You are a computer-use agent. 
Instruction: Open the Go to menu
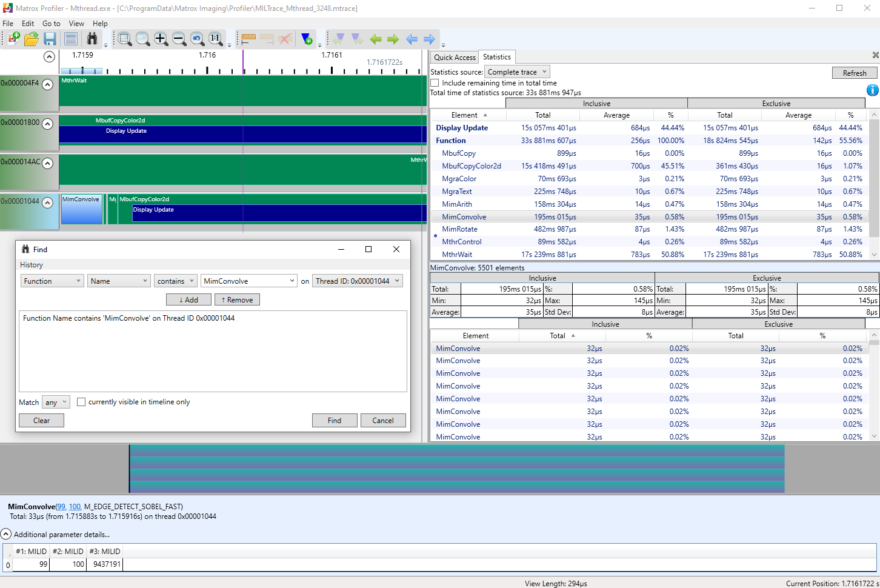(52, 24)
